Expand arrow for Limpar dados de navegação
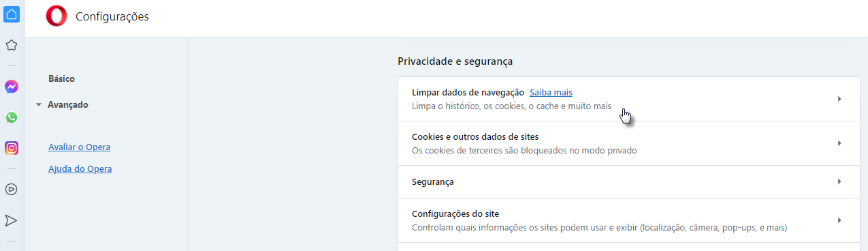The image size is (868, 251). (x=839, y=99)
